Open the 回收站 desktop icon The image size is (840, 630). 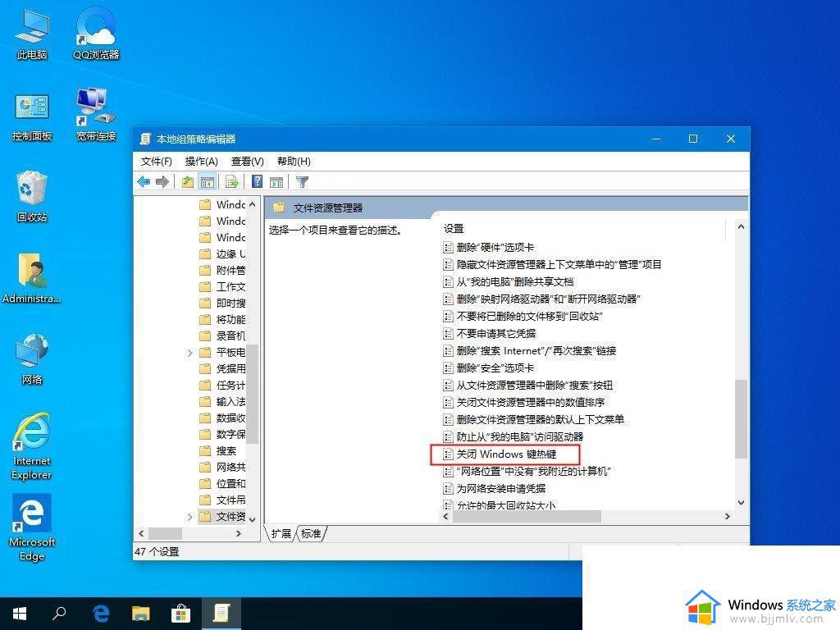tap(32, 197)
